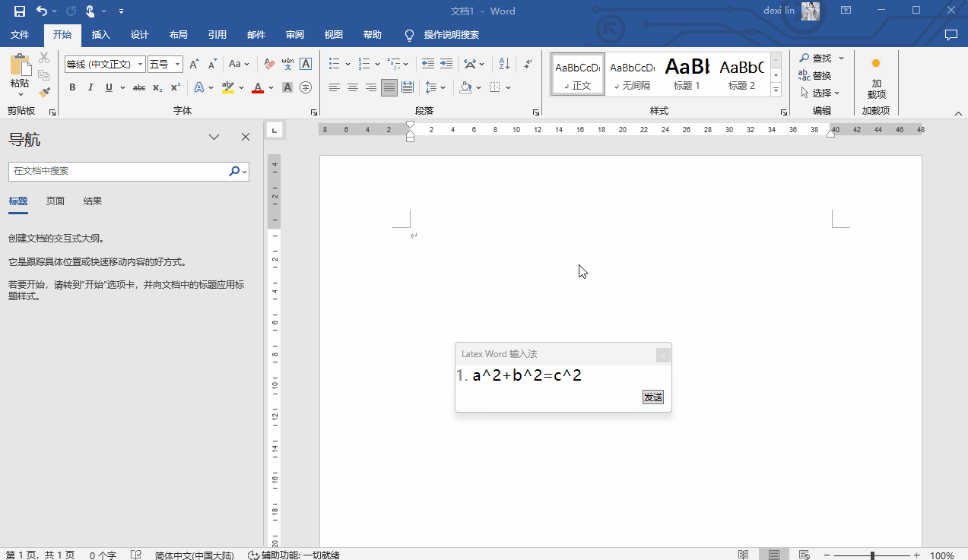This screenshot has height=560, width=968.
Task: Toggle Subscript formatting
Action: click(157, 88)
